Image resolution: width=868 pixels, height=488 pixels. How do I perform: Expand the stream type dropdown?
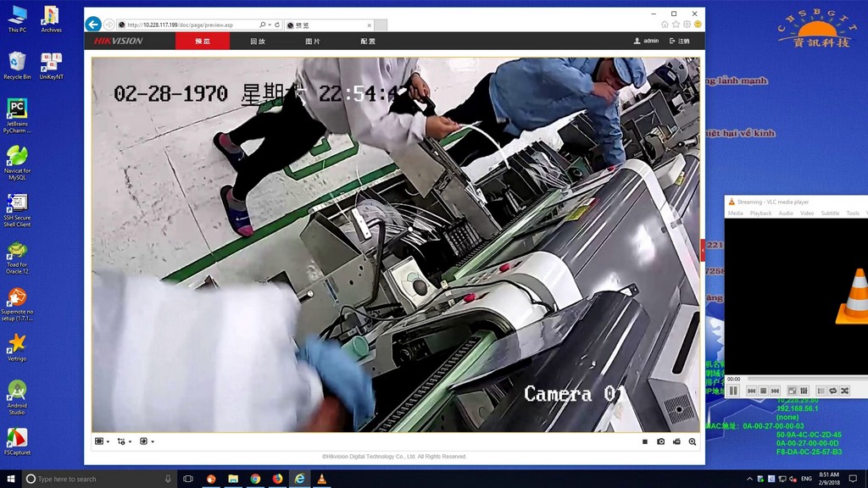click(x=124, y=441)
